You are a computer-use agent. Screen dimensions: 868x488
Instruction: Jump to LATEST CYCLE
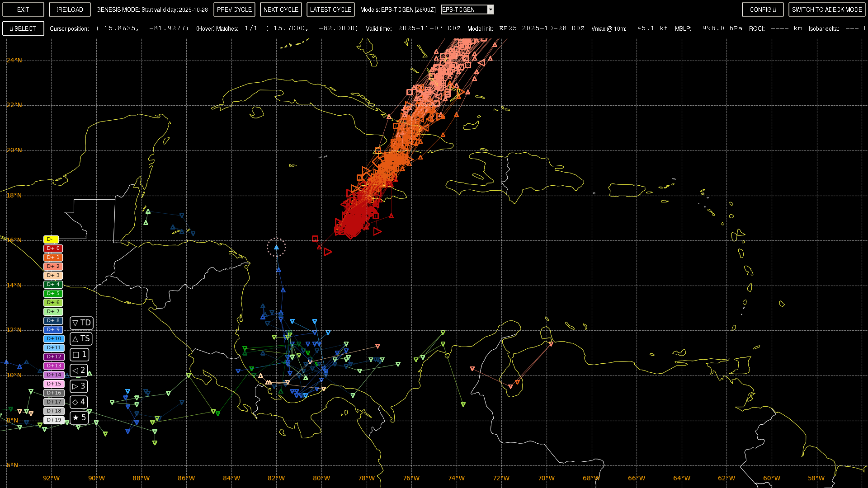click(x=330, y=9)
